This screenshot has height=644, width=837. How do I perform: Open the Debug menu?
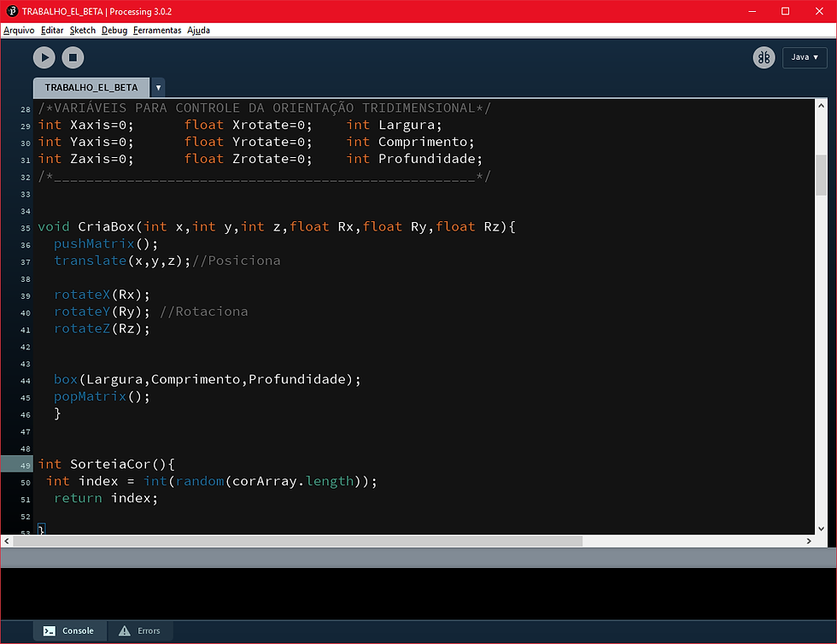(x=114, y=31)
